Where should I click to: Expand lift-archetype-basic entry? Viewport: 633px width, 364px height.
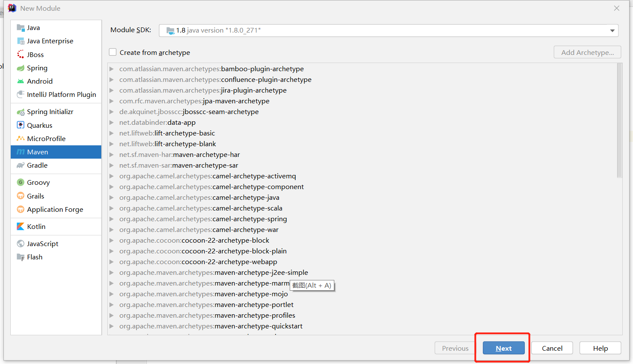tap(112, 133)
